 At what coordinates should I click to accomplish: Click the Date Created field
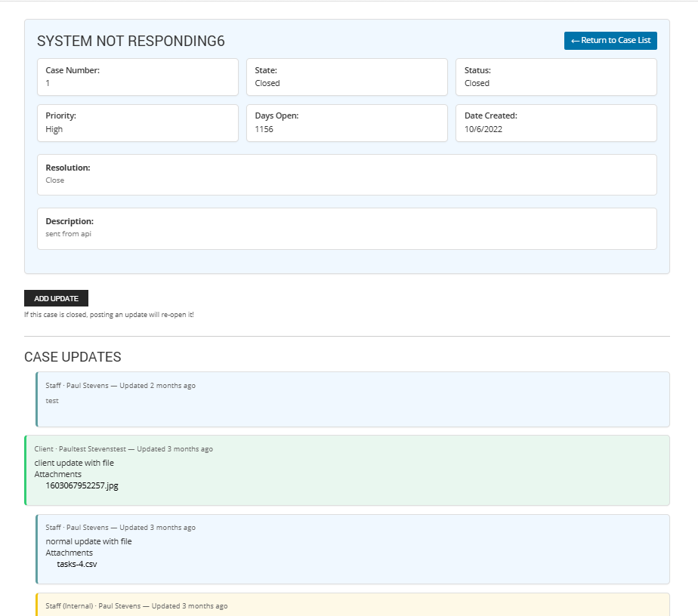(556, 122)
